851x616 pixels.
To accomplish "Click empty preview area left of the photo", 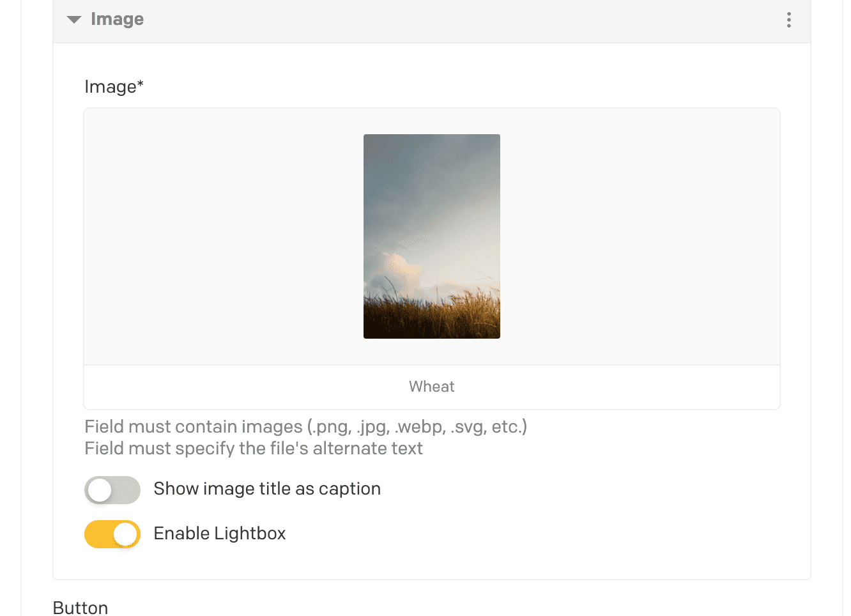I will click(224, 236).
